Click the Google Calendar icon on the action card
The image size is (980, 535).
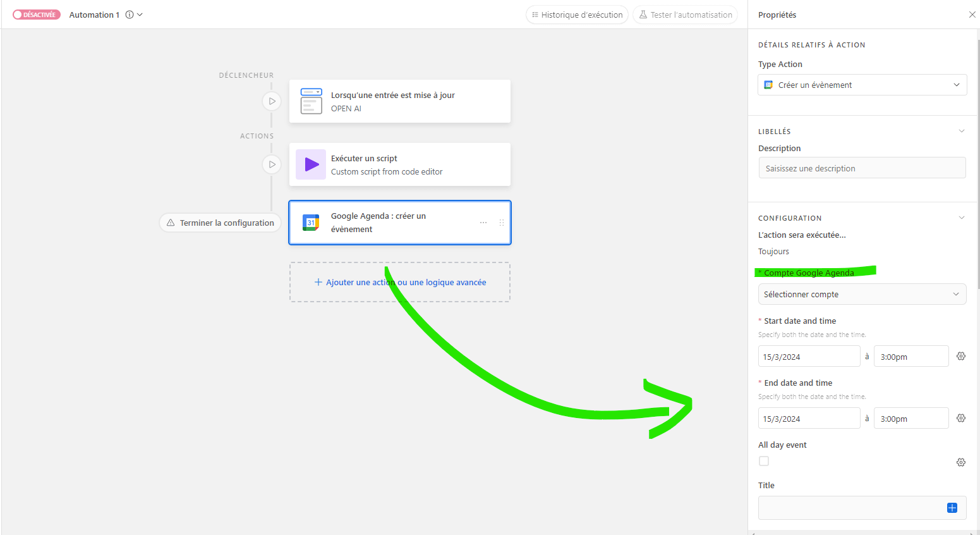(311, 223)
